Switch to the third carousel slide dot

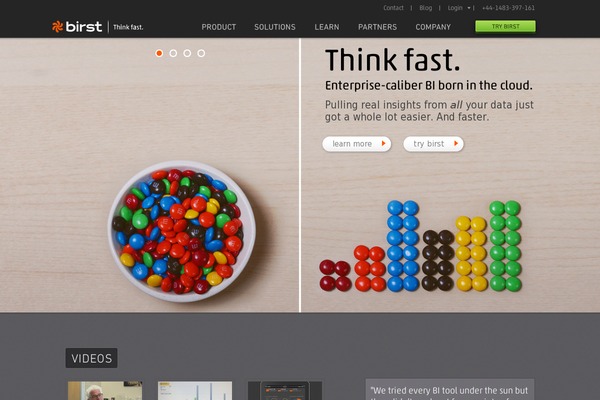(187, 53)
